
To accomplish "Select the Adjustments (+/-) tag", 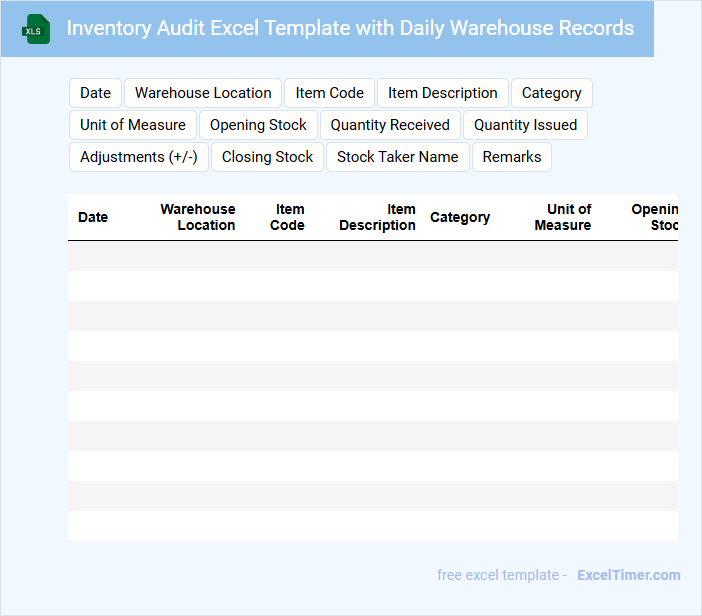I will coord(138,157).
